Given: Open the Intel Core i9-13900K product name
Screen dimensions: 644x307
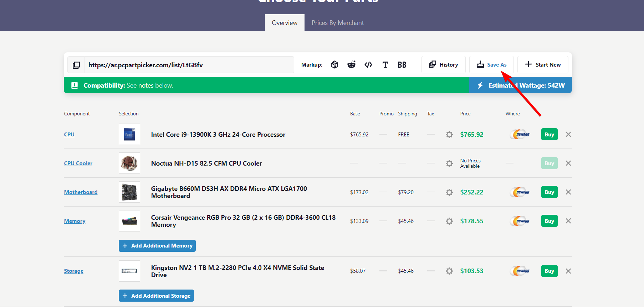Looking at the screenshot, I should click(x=218, y=135).
